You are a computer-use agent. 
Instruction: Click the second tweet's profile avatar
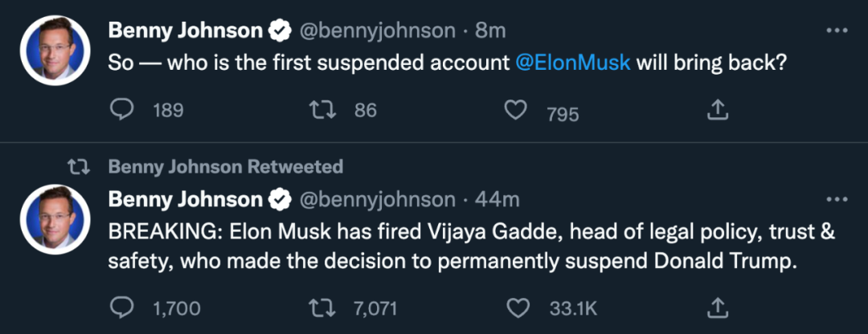click(x=54, y=217)
